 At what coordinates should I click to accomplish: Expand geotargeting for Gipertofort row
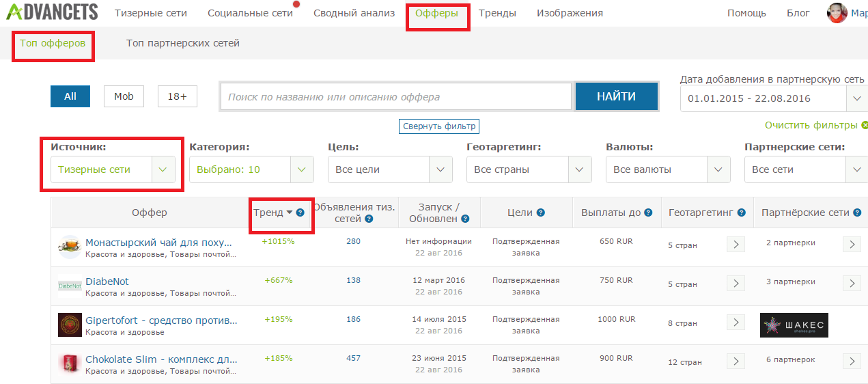pos(736,322)
